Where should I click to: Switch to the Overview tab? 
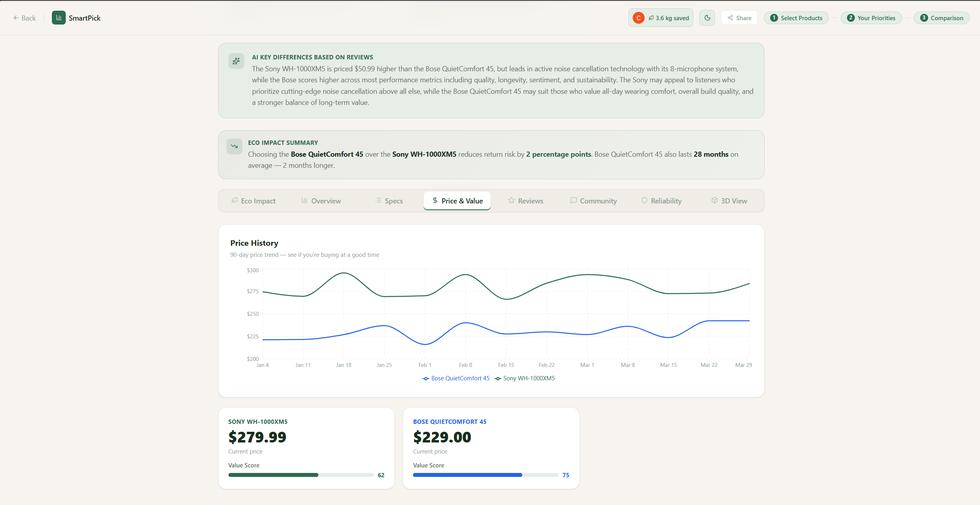(x=321, y=201)
